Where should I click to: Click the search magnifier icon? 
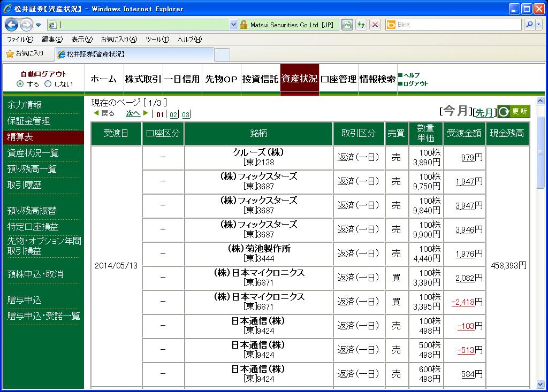[528, 25]
